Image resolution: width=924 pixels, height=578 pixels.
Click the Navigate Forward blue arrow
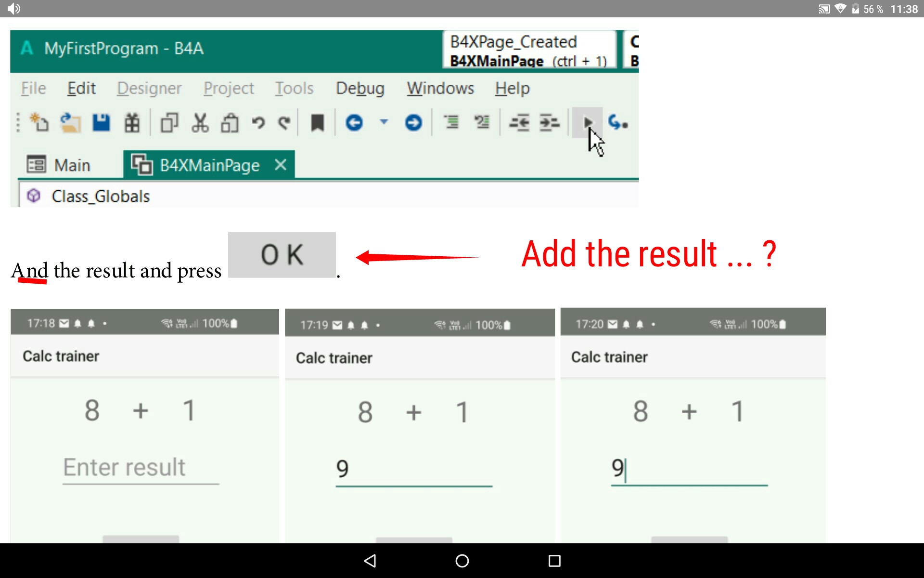click(x=413, y=123)
